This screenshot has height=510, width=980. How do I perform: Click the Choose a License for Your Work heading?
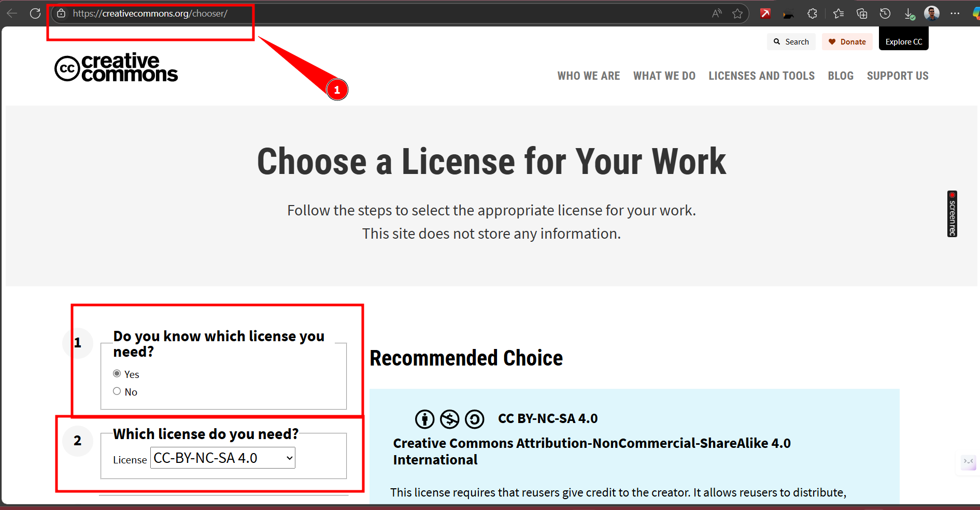492,162
